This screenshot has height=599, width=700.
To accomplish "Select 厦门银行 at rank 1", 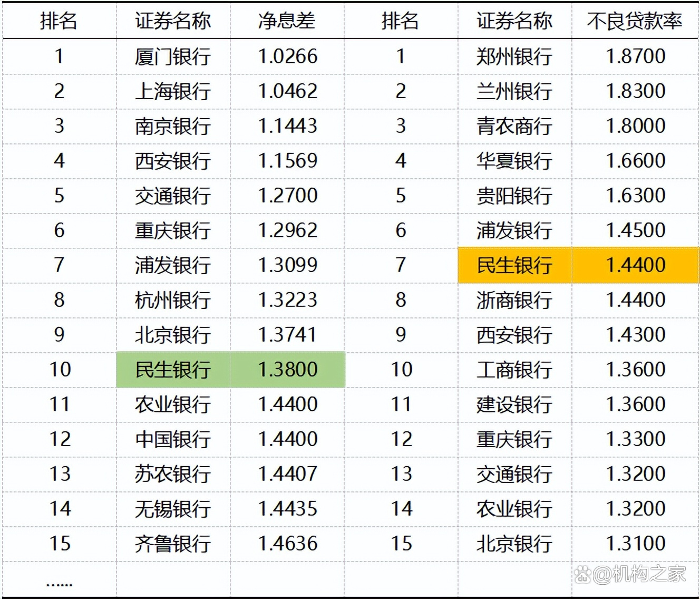I will [173, 57].
